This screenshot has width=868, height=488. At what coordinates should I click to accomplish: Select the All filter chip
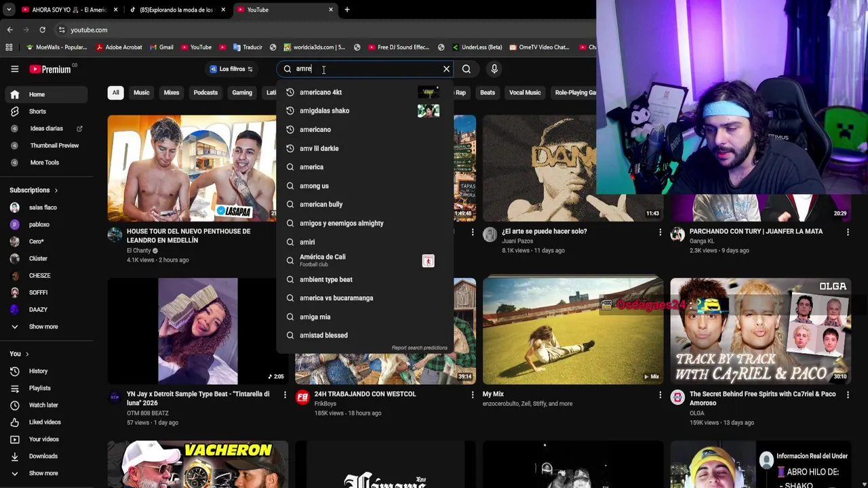click(115, 92)
